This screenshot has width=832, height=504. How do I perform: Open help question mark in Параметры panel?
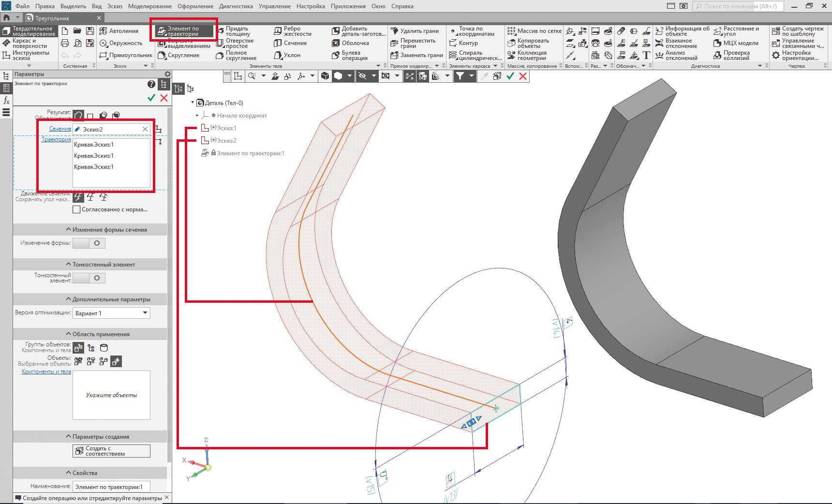[151, 84]
